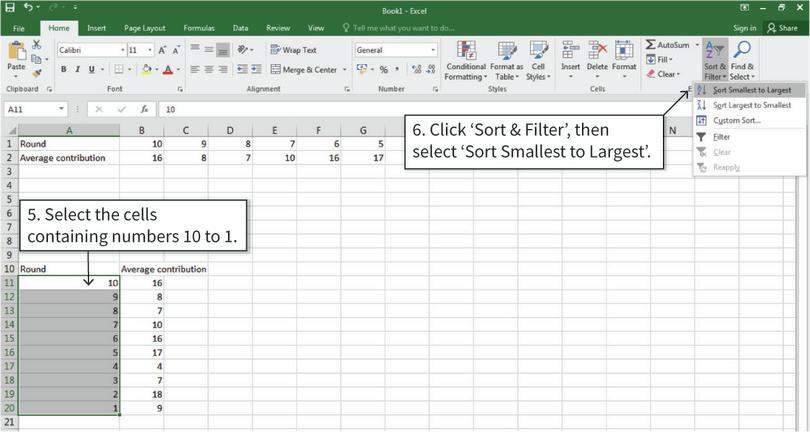Click Sort & Filter button
810x432 pixels.
tap(715, 61)
